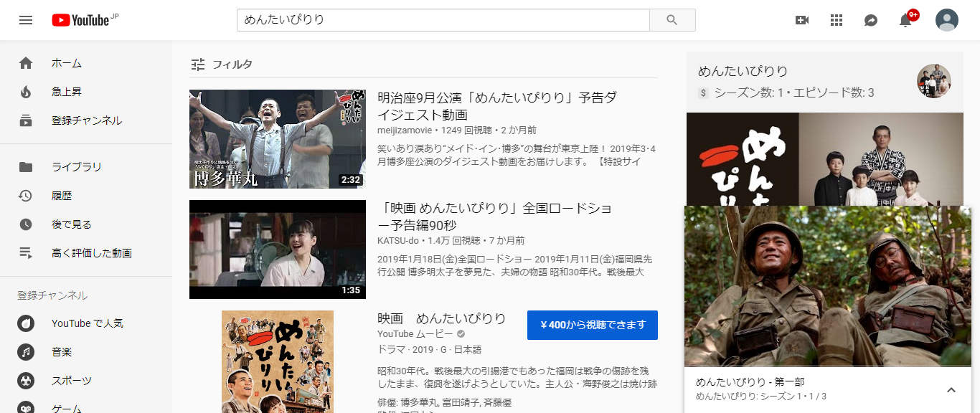980x413 pixels.
Task: Click '¥400から視聴できます' purchase button
Action: coord(593,325)
